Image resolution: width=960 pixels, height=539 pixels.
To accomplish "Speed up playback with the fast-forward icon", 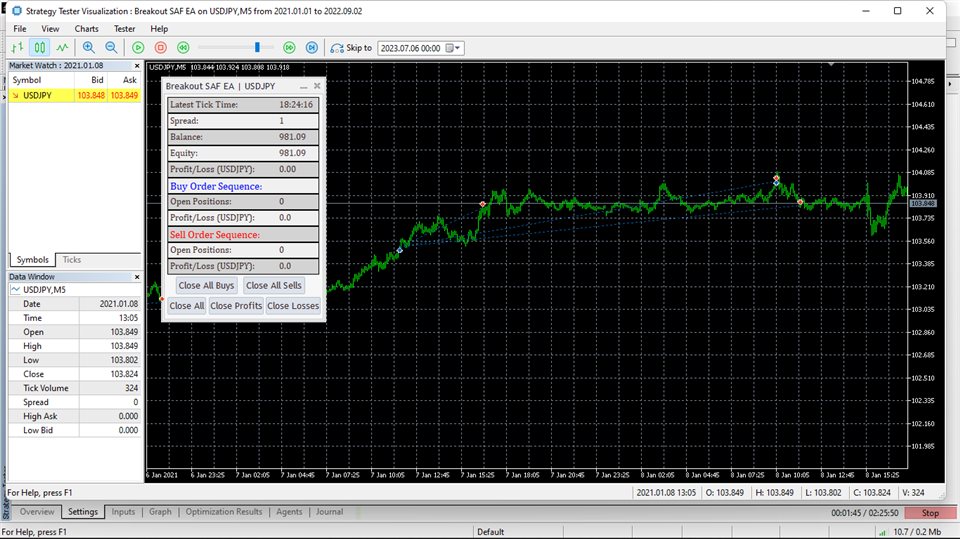I will click(x=289, y=47).
